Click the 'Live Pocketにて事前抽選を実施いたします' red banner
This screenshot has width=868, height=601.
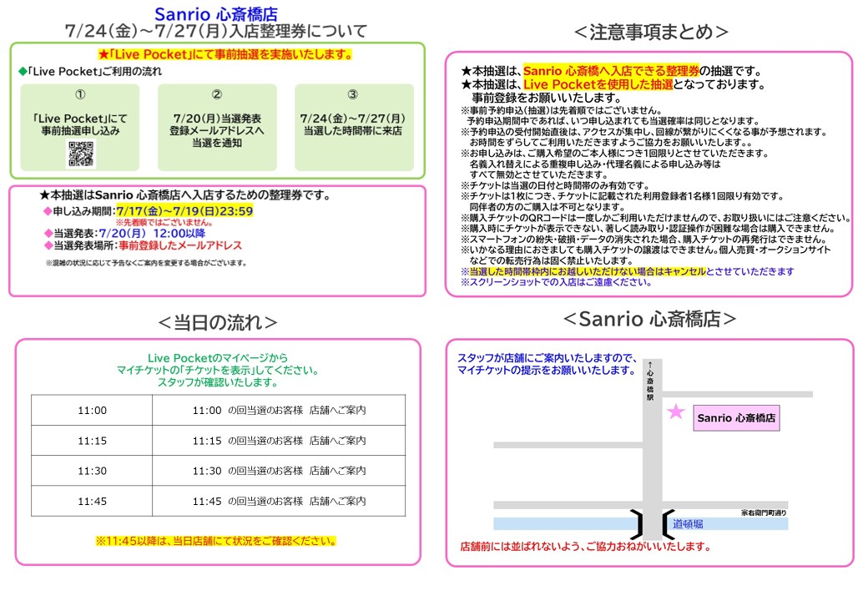click(x=225, y=54)
